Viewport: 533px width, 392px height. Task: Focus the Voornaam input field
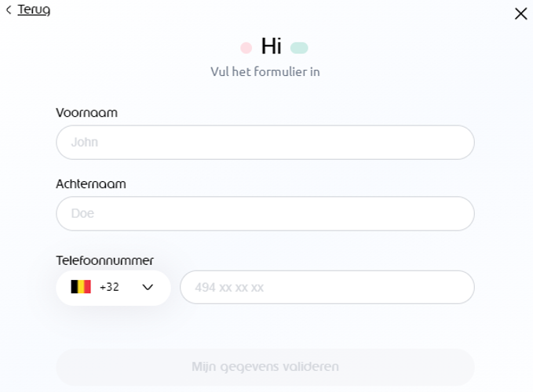click(265, 143)
